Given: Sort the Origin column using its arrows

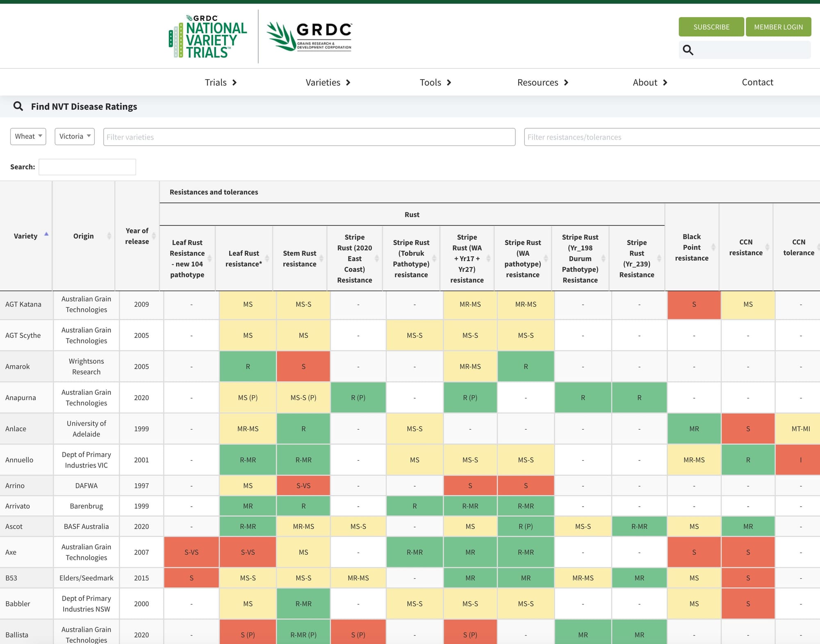Looking at the screenshot, I should click(x=109, y=236).
